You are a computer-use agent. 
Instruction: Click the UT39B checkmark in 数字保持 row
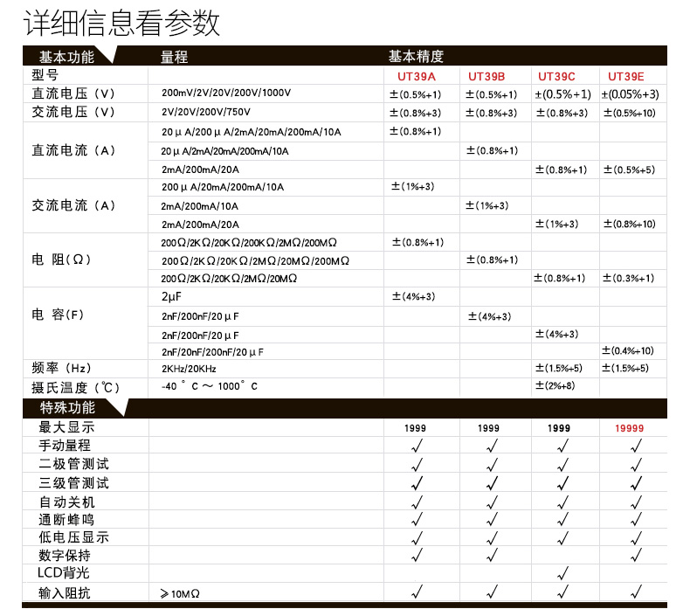tap(491, 555)
